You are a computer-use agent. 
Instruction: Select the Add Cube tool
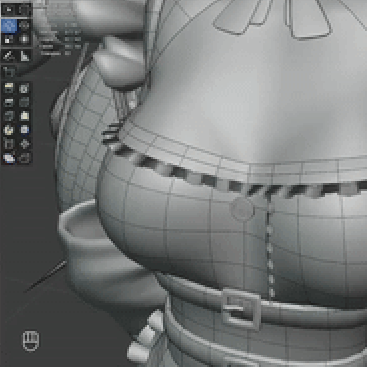[x=9, y=71]
